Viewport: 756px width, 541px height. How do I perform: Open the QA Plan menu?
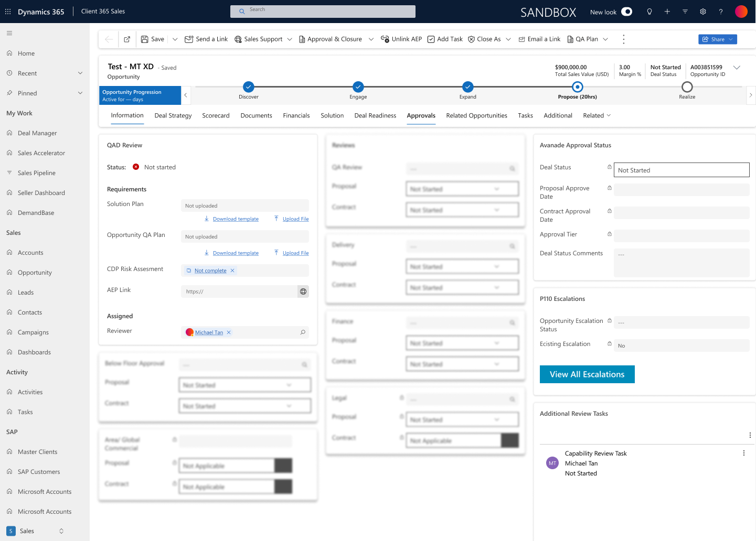[588, 39]
